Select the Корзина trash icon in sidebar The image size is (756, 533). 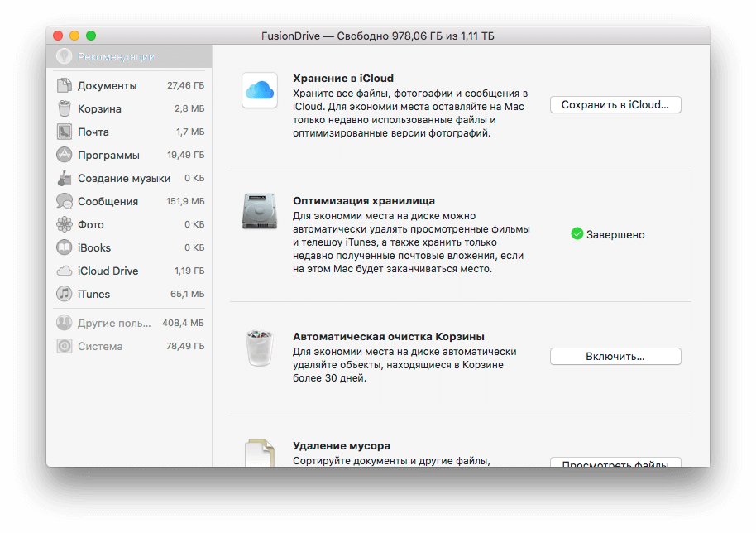pos(64,108)
